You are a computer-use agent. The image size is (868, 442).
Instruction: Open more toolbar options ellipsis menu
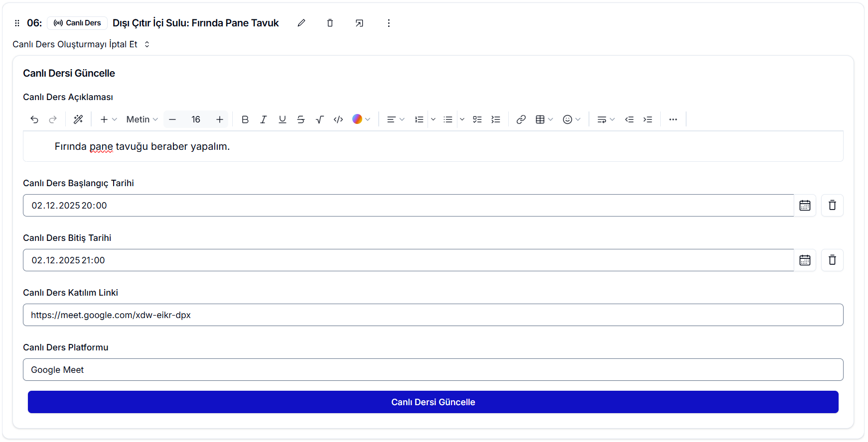673,119
